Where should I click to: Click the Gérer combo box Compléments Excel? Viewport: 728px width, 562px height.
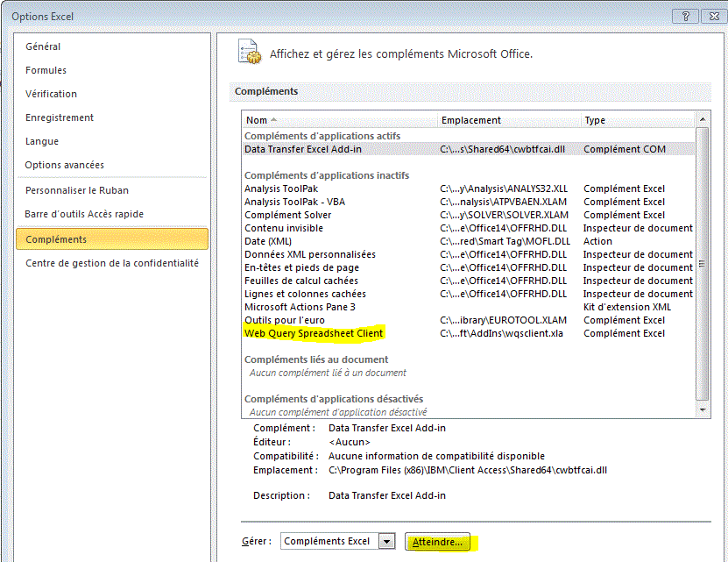(x=337, y=542)
